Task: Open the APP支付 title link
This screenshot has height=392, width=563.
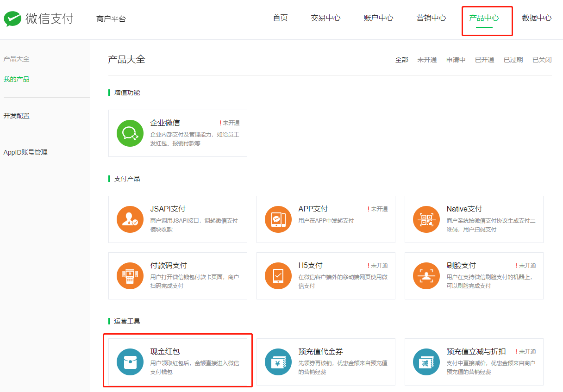Action: tap(313, 209)
